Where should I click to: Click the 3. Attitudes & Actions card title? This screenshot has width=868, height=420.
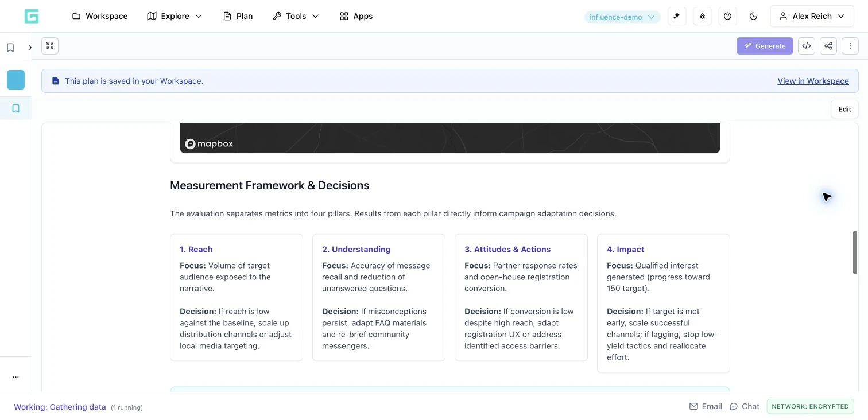click(x=507, y=249)
